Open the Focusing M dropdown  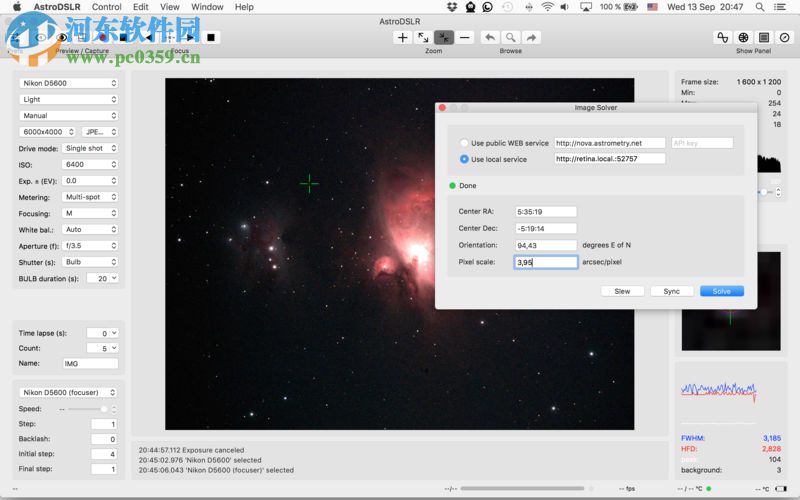90,213
